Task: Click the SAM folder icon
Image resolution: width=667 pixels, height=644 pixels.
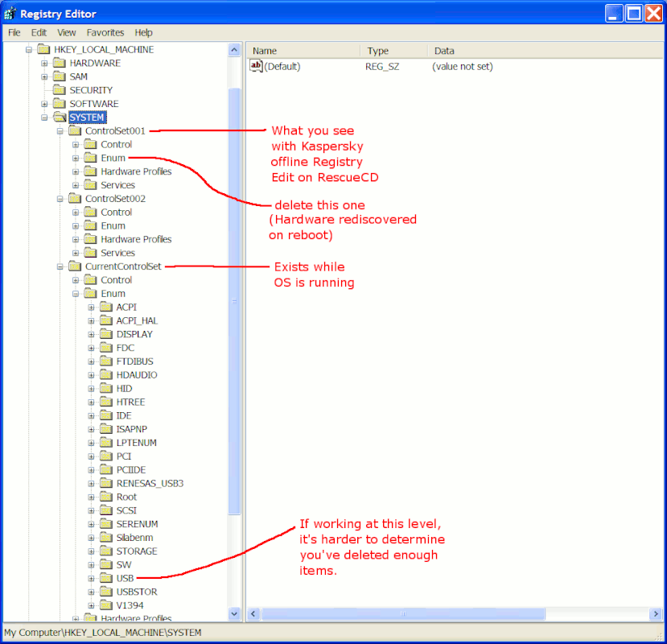Action: 59,76
